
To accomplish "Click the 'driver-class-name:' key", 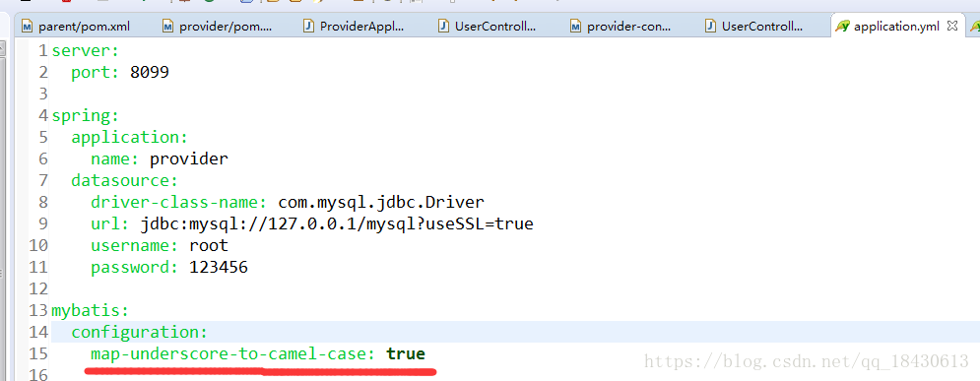I will click(x=179, y=203).
